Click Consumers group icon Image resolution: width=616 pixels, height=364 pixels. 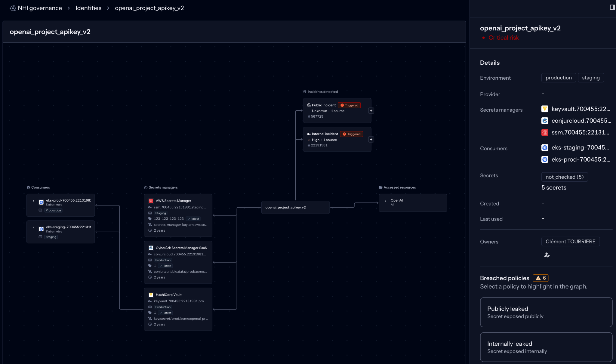pos(28,187)
